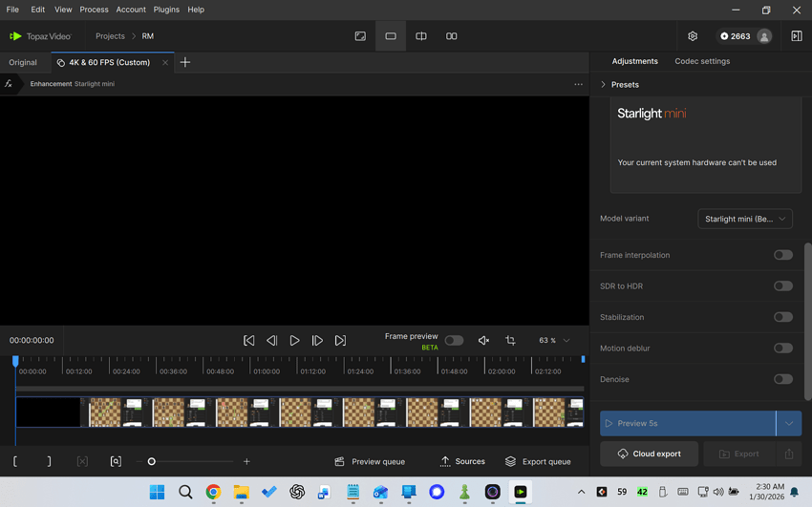This screenshot has width=812, height=507.
Task: Select the fit-to-window view icon
Action: (360, 36)
